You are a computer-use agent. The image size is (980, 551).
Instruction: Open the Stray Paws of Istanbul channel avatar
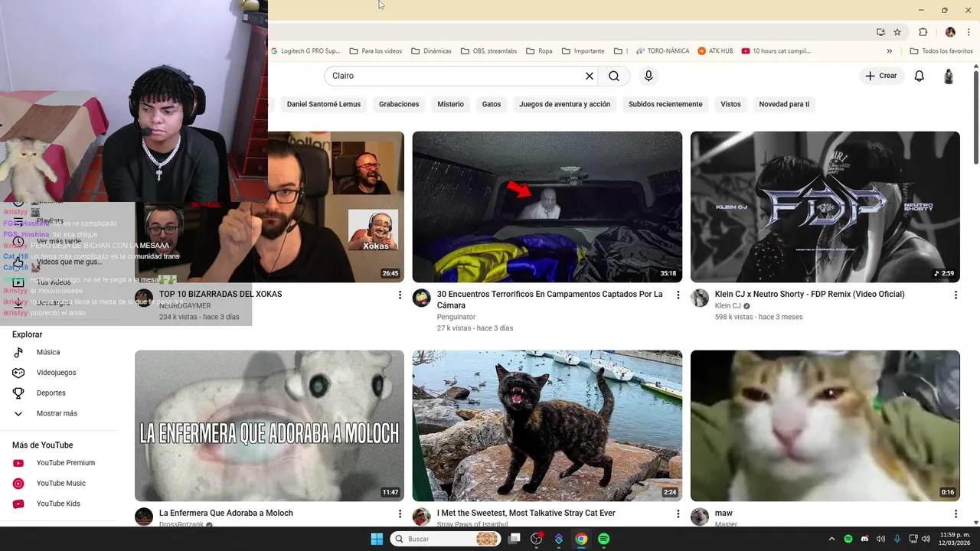click(x=422, y=517)
